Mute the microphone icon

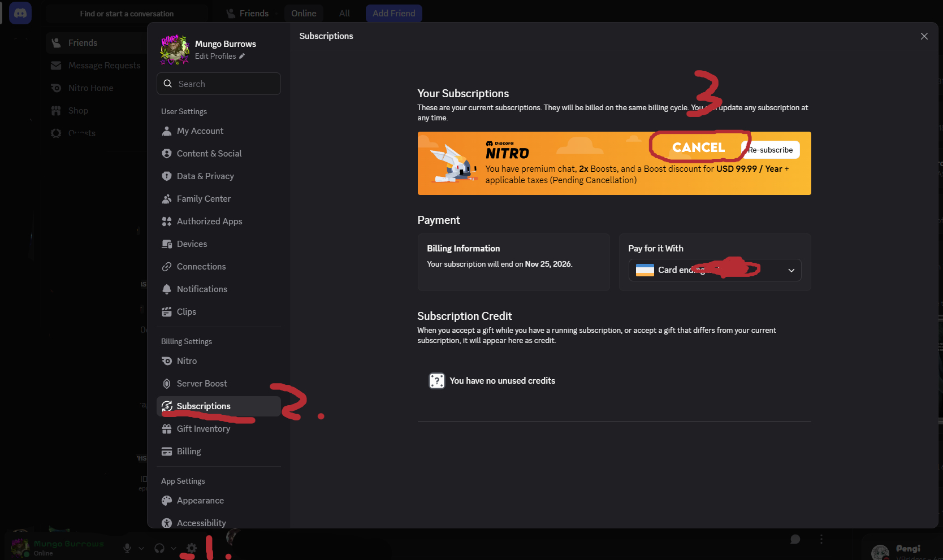[x=127, y=548]
